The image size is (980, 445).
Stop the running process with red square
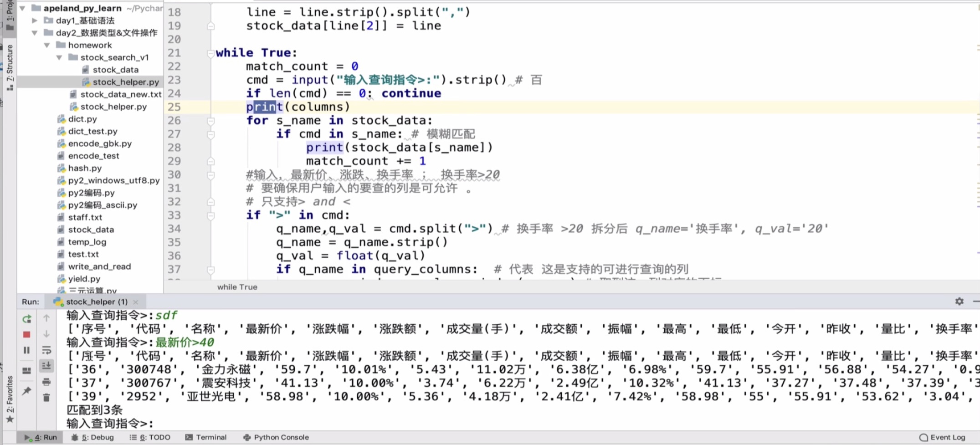tap(27, 335)
